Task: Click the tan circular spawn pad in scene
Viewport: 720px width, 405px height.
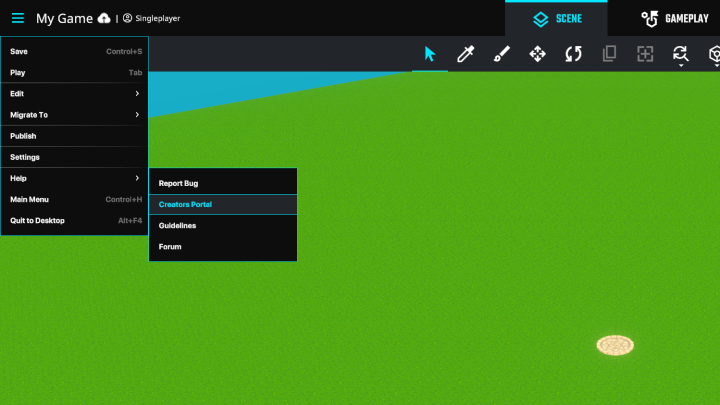Action: tap(615, 345)
